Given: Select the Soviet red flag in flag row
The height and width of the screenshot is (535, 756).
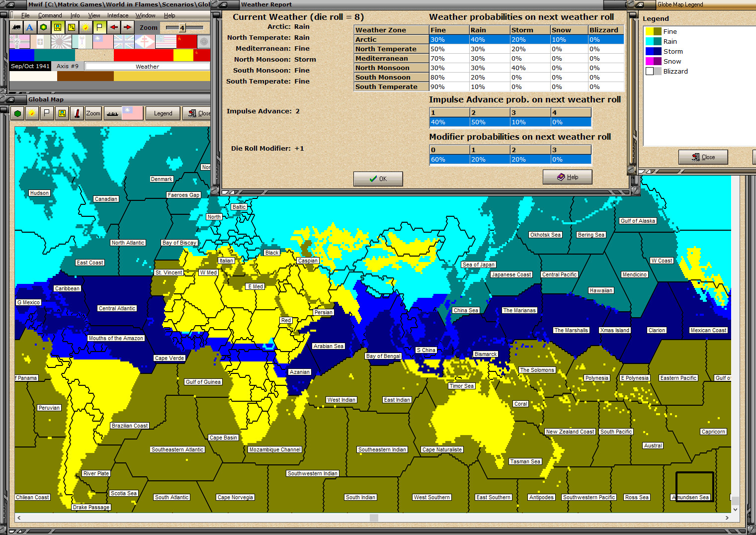Looking at the screenshot, I should point(186,41).
